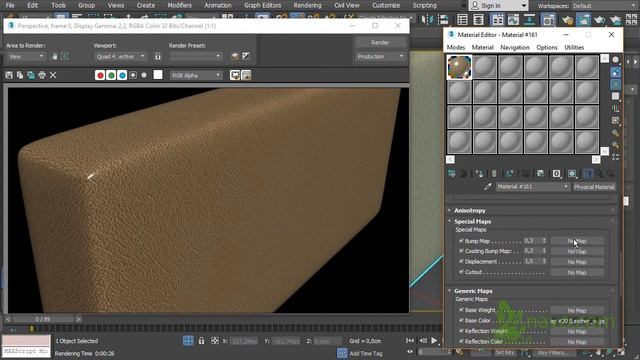
Task: Open the Viewport Quad 4 dropdown
Action: [x=120, y=56]
